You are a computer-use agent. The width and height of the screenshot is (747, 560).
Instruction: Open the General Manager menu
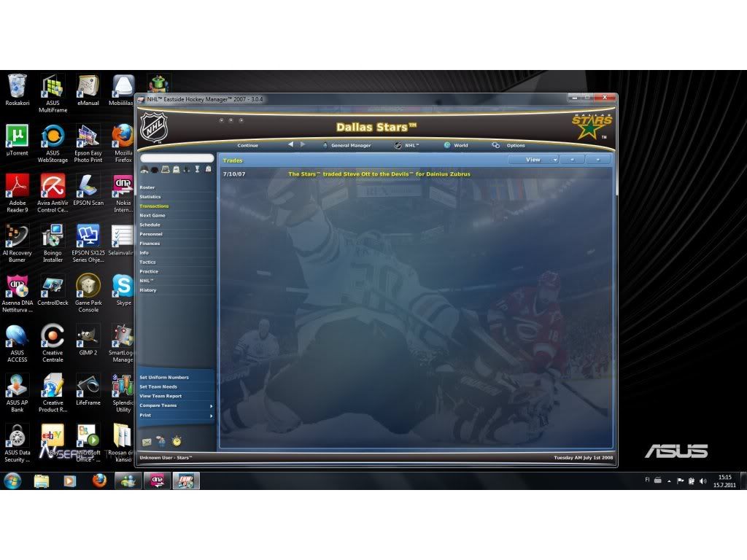[x=347, y=145]
